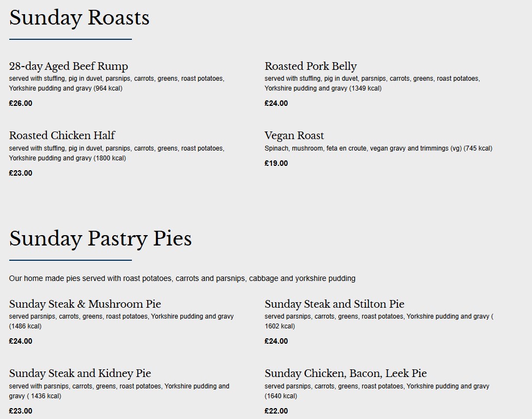The image size is (532, 419).
Task: Click the Sunday Pastry Pies heading
Action: tap(100, 239)
